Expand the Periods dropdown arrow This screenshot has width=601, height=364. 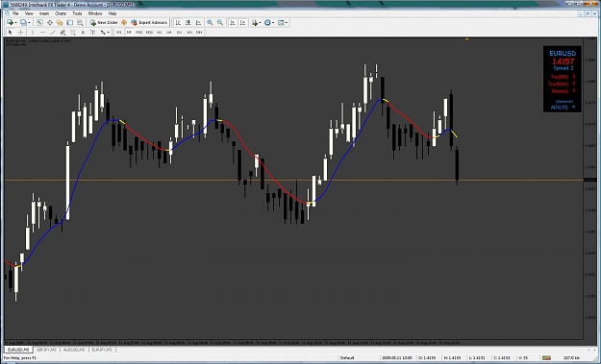273,23
